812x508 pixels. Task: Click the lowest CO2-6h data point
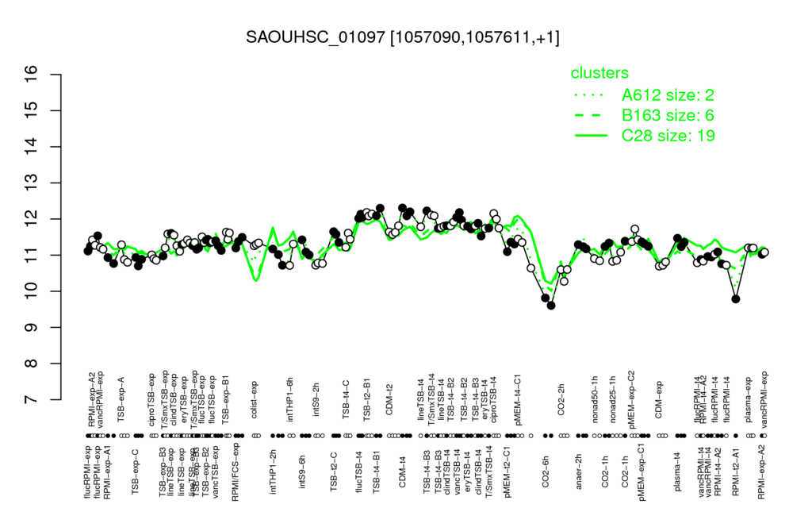(551, 306)
